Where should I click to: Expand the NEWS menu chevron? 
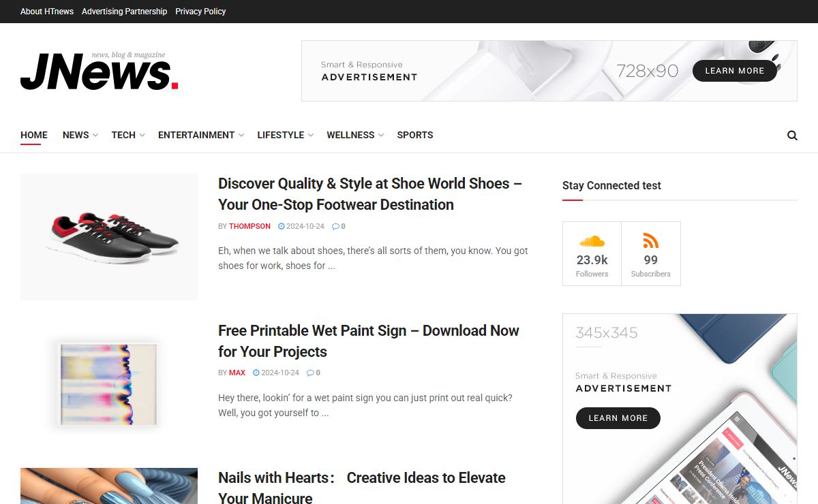coord(95,136)
